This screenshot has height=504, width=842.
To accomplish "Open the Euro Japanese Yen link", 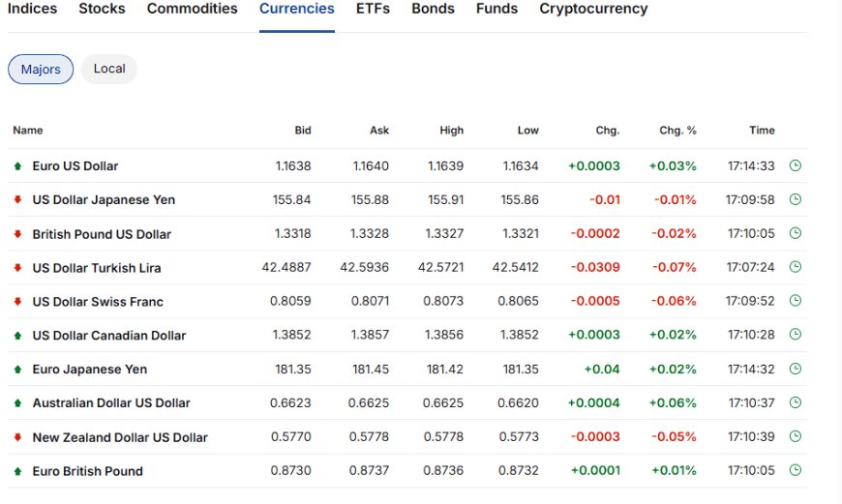I will click(x=90, y=370).
